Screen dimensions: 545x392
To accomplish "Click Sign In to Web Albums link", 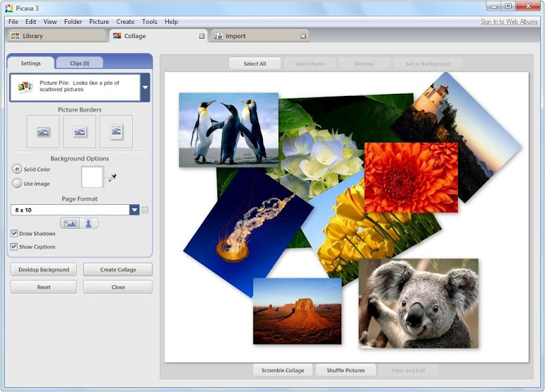I will (x=509, y=22).
